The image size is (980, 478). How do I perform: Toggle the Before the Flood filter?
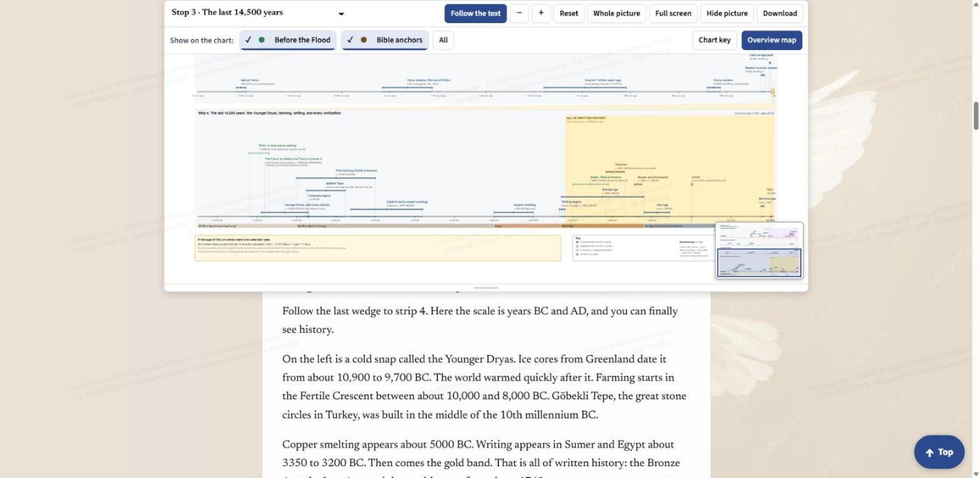pos(288,40)
